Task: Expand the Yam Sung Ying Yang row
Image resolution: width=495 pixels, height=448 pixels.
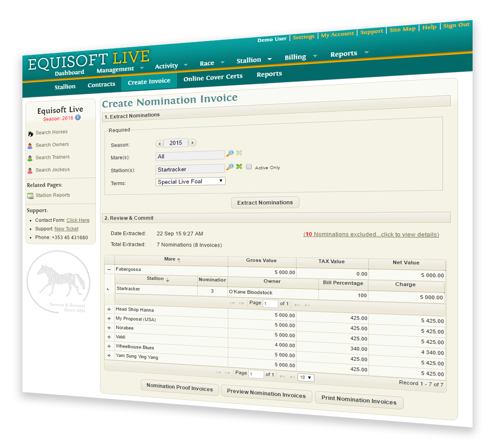Action: click(x=109, y=355)
